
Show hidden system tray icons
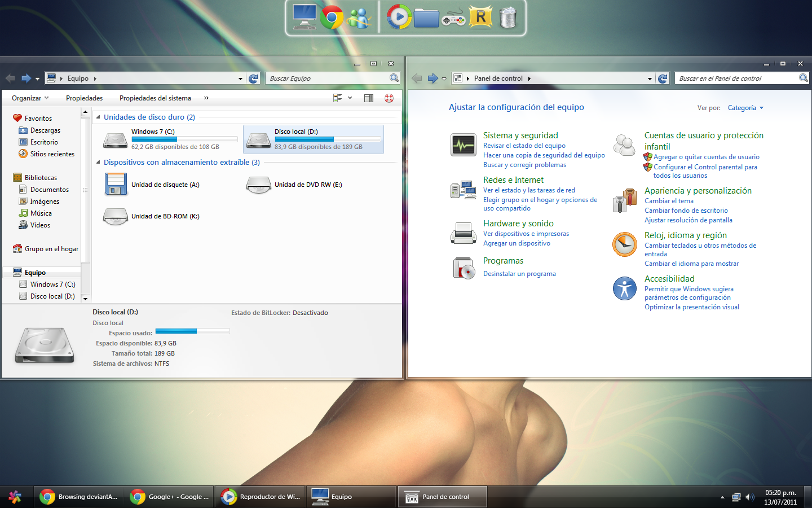click(722, 497)
